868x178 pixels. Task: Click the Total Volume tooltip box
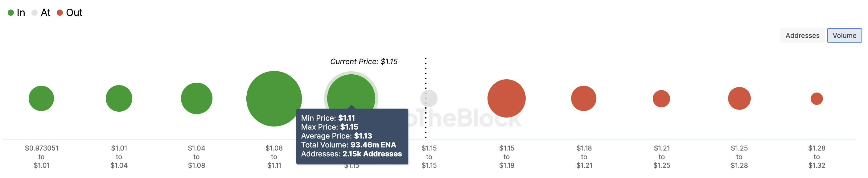click(352, 136)
